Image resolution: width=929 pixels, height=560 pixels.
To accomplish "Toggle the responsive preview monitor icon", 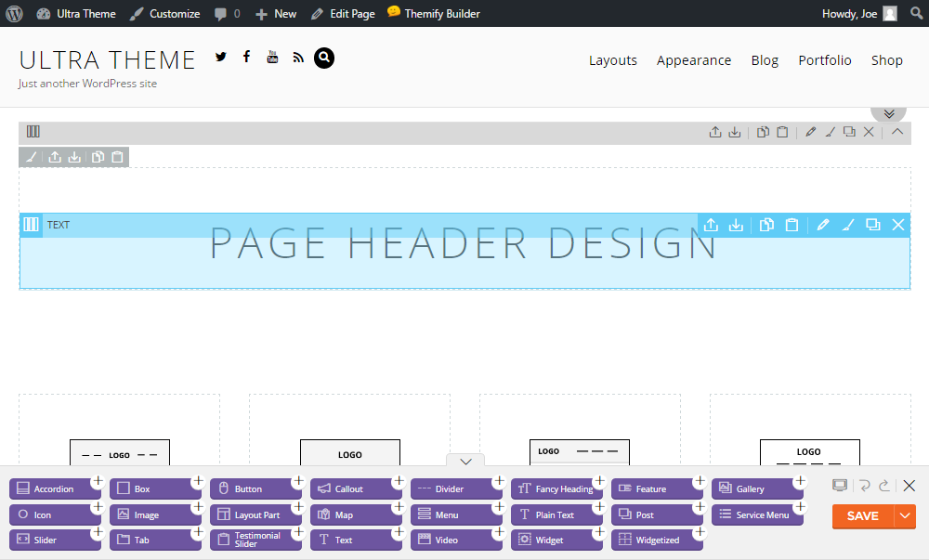I will [840, 486].
